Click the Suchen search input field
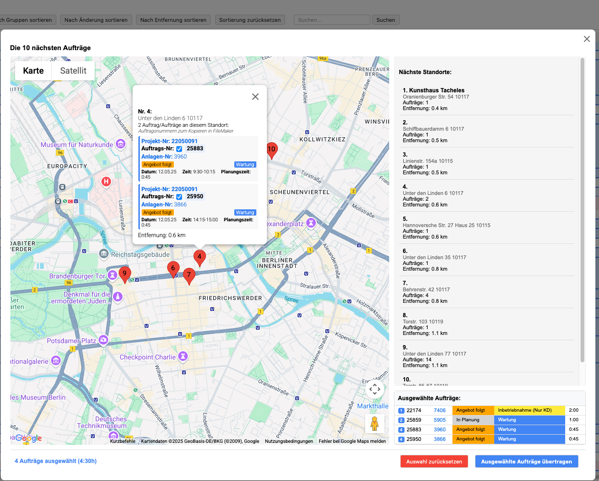The width and height of the screenshot is (599, 481). (332, 20)
